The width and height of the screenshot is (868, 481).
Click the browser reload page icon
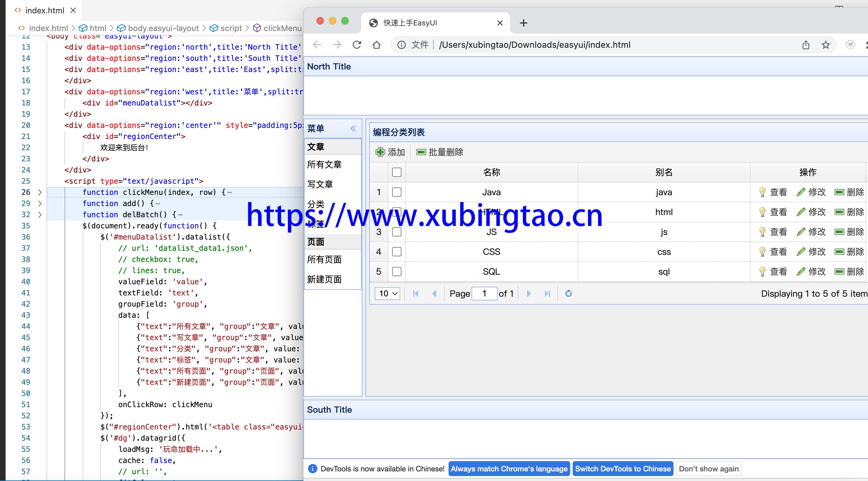click(x=357, y=45)
